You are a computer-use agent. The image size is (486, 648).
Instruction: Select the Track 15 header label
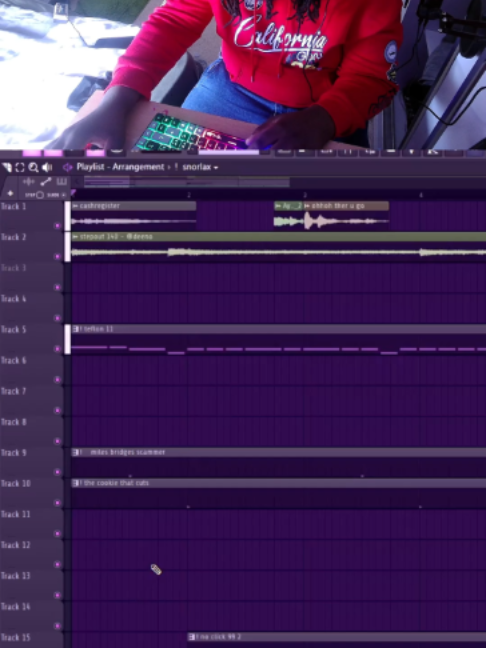[x=15, y=637]
